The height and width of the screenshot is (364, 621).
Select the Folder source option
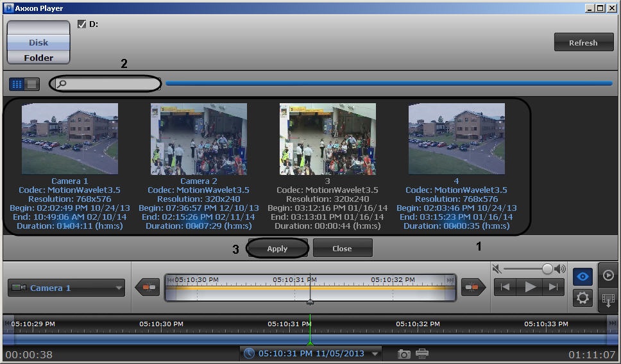(38, 58)
